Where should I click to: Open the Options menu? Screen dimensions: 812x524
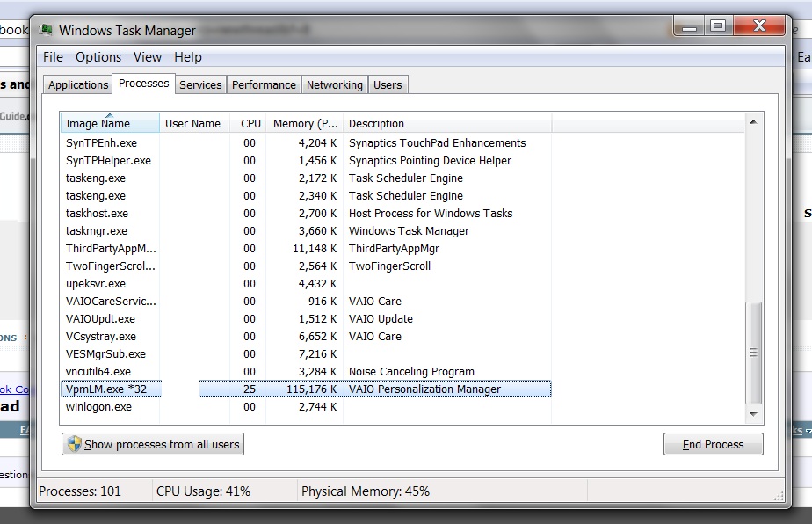(x=98, y=57)
